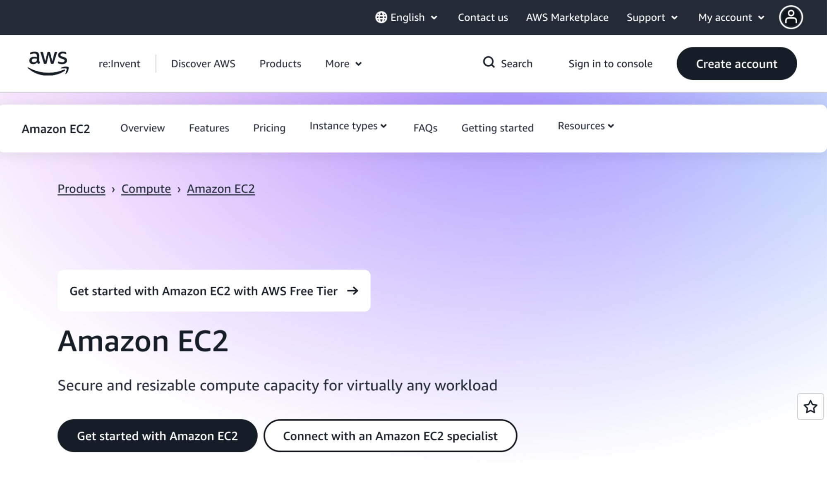This screenshot has height=504, width=827.
Task: Click the AWS logo
Action: coord(48,63)
